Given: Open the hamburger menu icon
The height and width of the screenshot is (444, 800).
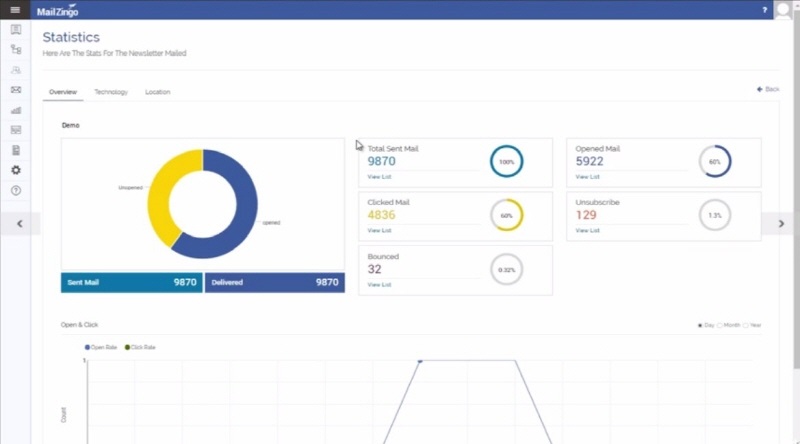Looking at the screenshot, I should click(x=15, y=10).
